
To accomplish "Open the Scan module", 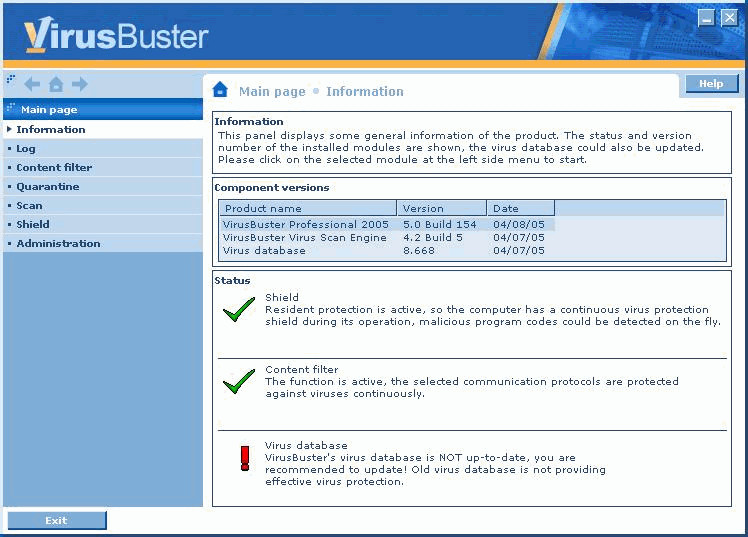I will tap(103, 206).
